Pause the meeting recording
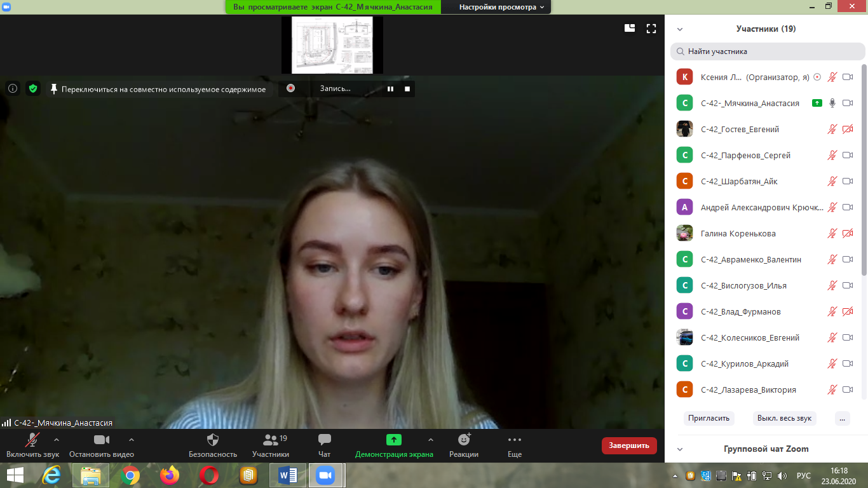The width and height of the screenshot is (868, 488). pos(391,89)
